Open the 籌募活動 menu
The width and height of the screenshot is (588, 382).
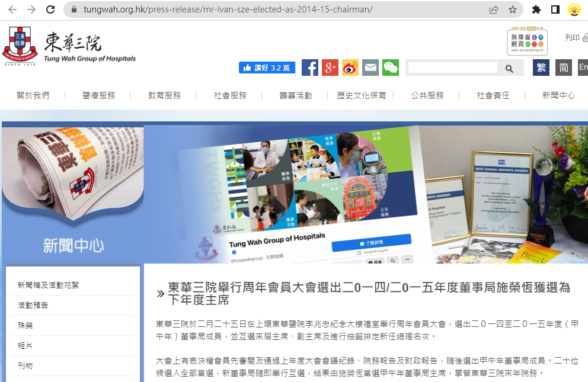click(x=296, y=95)
